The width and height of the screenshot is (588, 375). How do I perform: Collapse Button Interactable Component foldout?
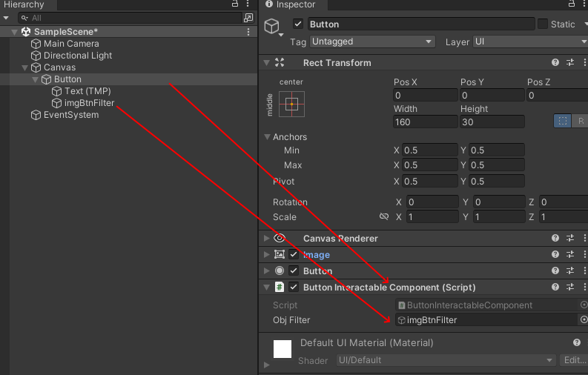click(267, 288)
